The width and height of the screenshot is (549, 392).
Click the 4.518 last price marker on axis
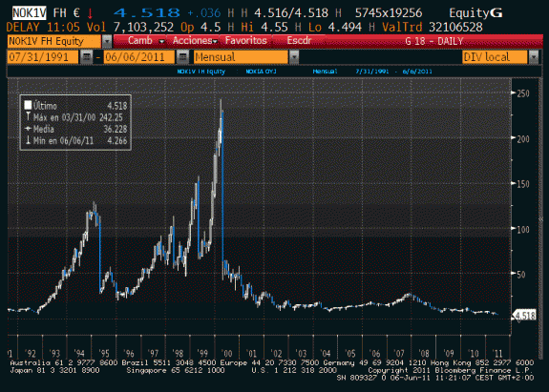tap(524, 316)
